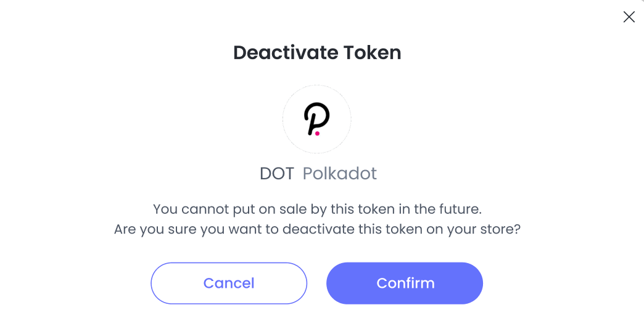Click the black P glyph of logo
644x334 pixels.
[x=316, y=118]
